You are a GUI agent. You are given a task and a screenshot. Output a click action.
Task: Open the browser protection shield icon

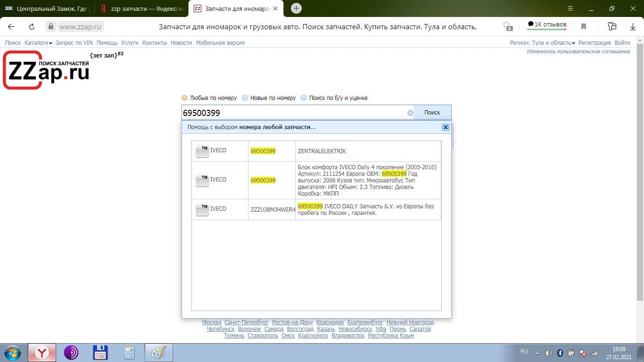pos(508,26)
